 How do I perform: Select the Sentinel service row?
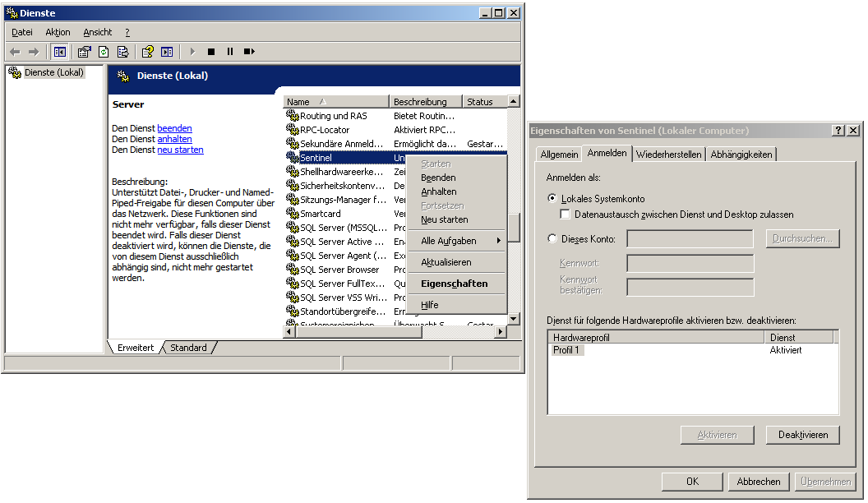click(346, 158)
